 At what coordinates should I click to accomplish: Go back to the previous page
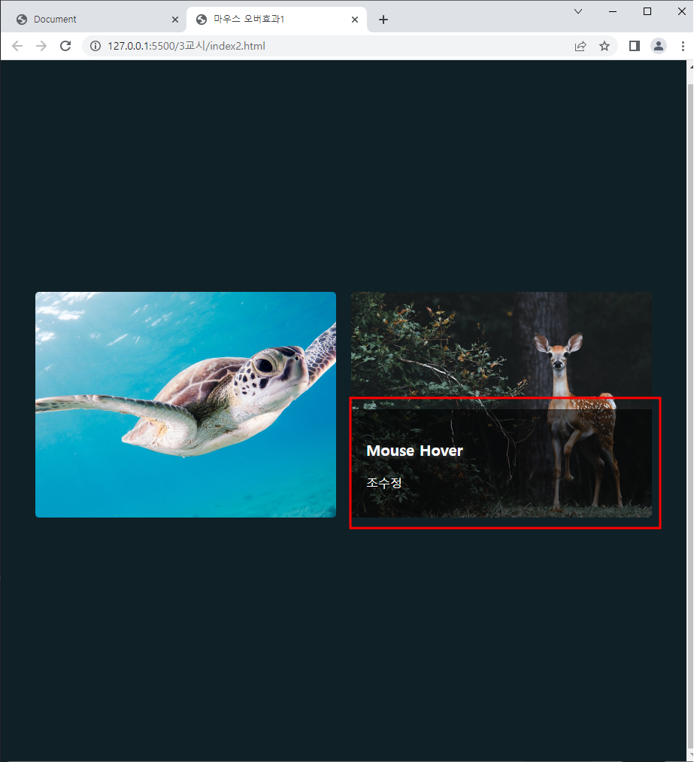[17, 46]
